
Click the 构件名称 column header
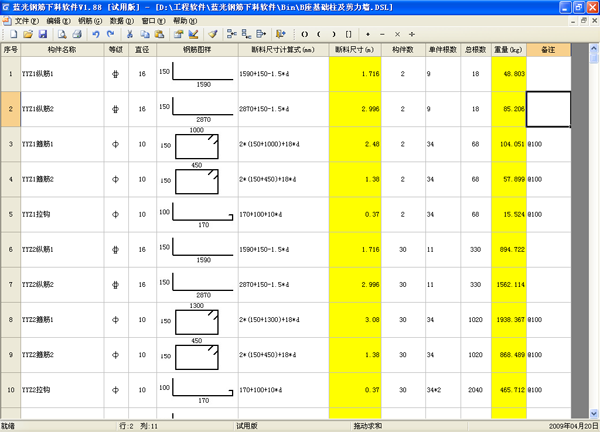pyautogui.click(x=62, y=50)
